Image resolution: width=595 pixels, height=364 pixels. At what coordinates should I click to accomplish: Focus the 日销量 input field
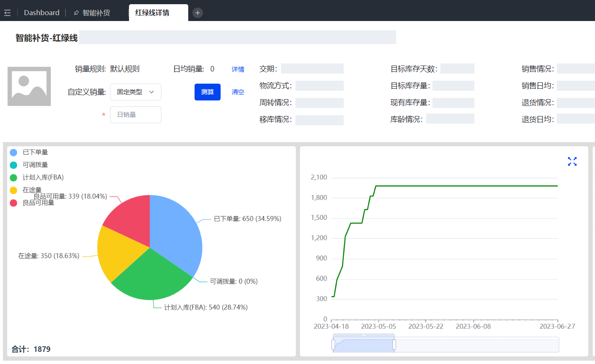point(135,115)
